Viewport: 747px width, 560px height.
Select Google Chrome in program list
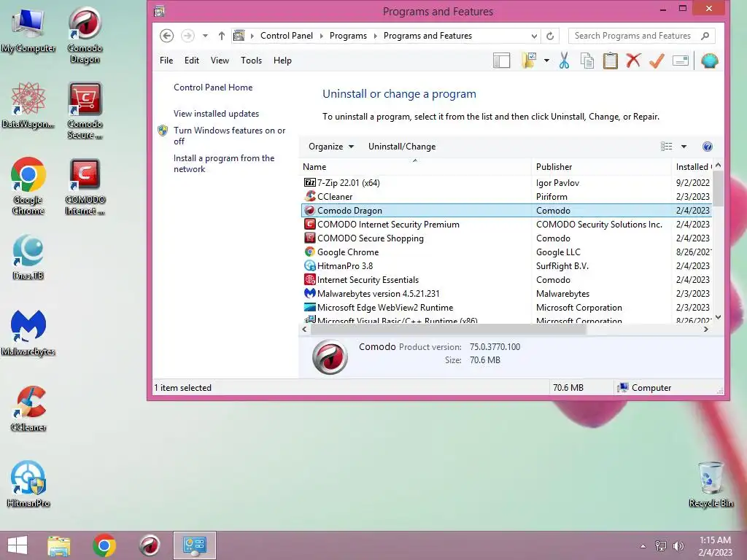tap(506, 252)
